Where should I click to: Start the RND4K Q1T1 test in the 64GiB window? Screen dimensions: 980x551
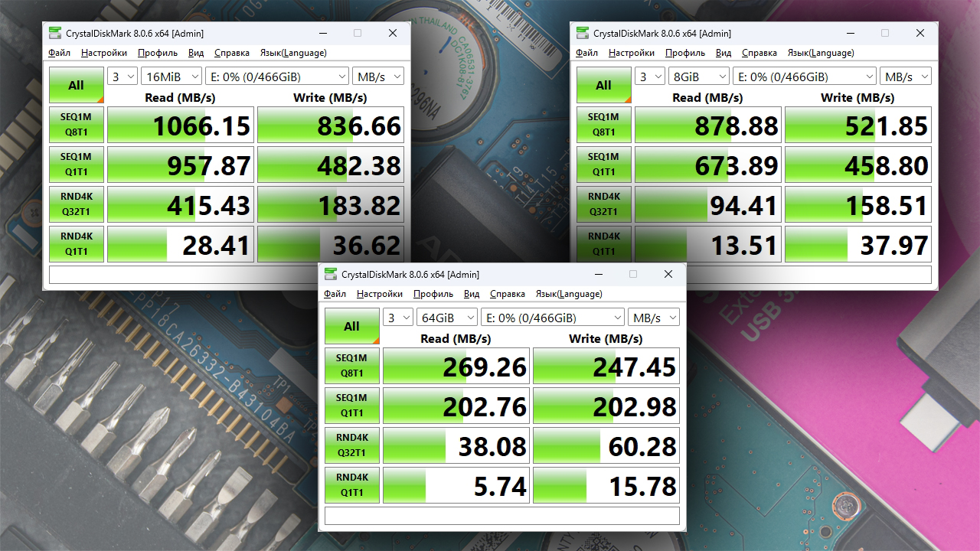(x=352, y=485)
